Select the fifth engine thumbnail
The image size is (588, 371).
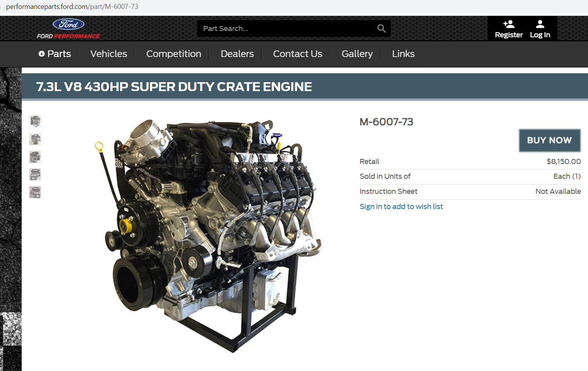35,192
